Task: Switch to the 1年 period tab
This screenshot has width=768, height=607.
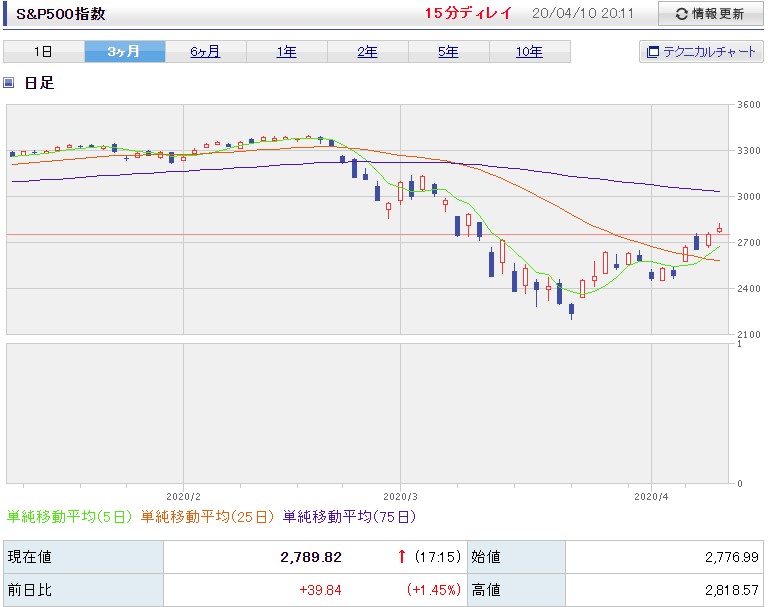Action: 287,51
